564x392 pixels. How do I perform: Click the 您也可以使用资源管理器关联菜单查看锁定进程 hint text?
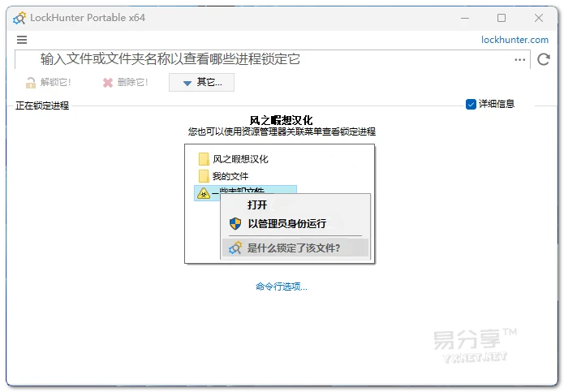click(x=282, y=131)
